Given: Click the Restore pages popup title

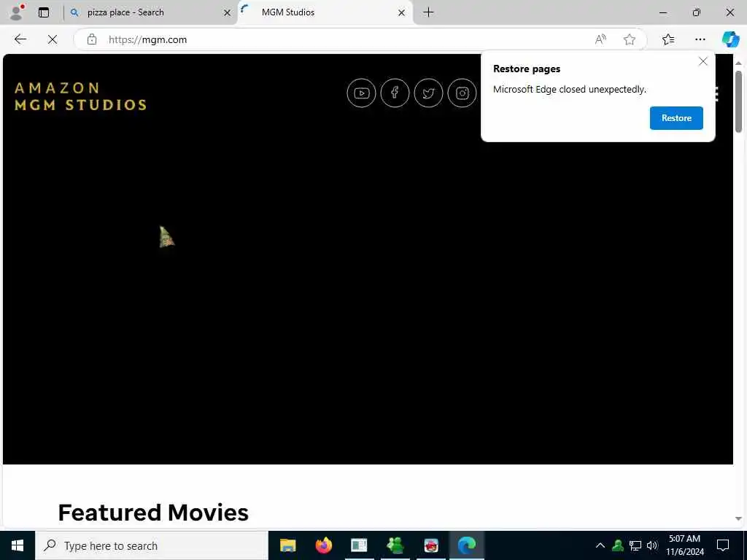Looking at the screenshot, I should [x=527, y=69].
